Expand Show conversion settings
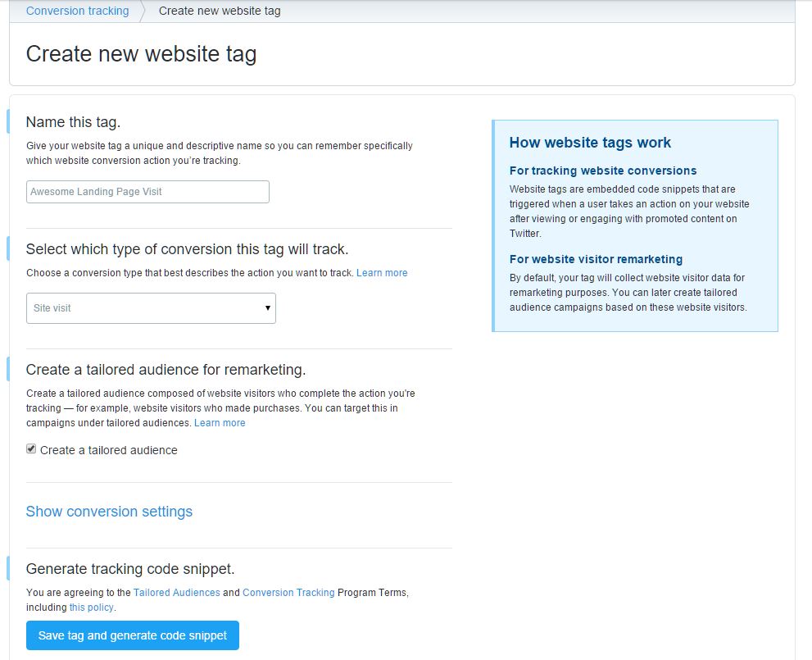The image size is (812, 660). [109, 512]
